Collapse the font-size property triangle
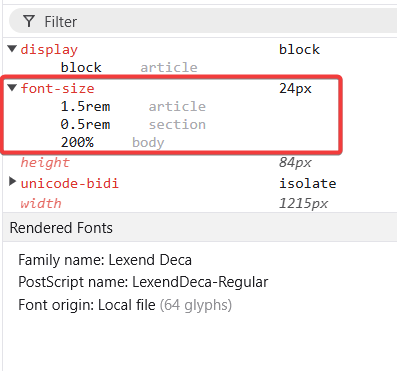The width and height of the screenshot is (397, 371). 12,88
